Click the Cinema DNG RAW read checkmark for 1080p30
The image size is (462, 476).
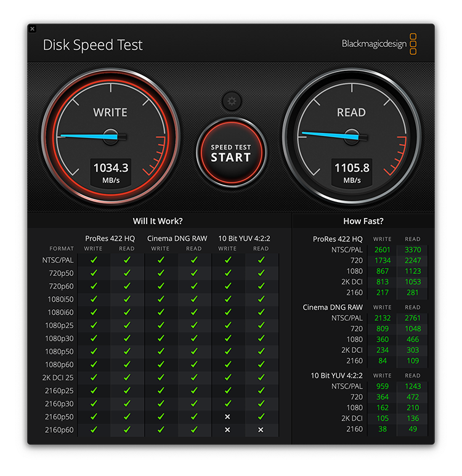click(193, 338)
